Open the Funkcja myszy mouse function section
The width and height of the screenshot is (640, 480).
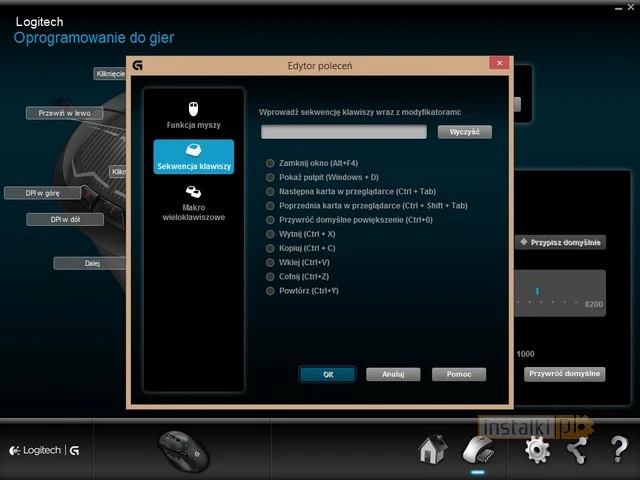(193, 116)
